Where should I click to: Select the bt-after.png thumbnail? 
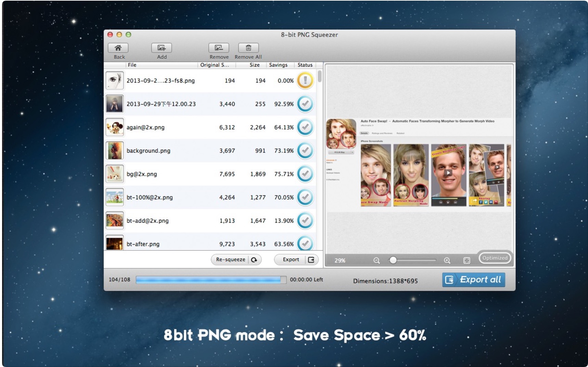pyautogui.click(x=115, y=243)
